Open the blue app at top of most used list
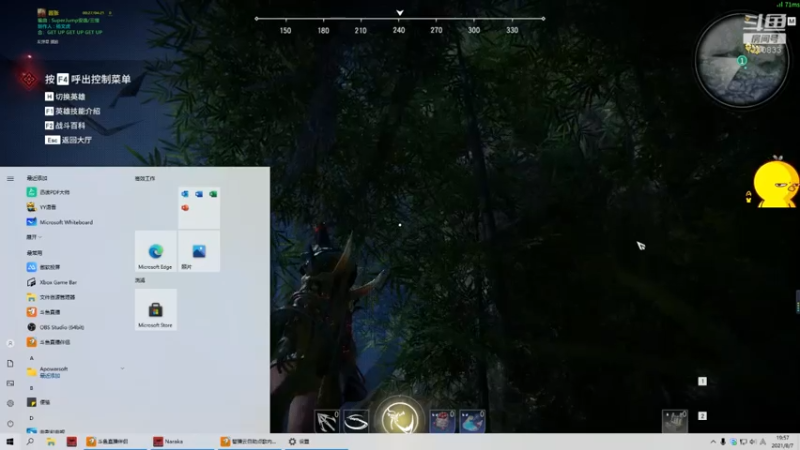Image resolution: width=800 pixels, height=450 pixels. coord(44,267)
